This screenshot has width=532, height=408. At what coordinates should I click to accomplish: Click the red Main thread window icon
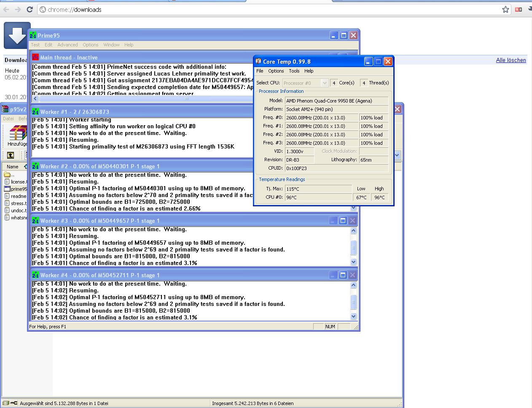point(35,57)
